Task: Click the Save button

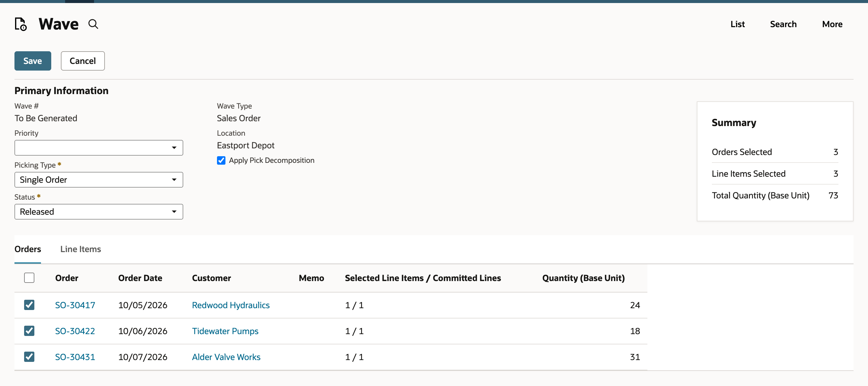Action: point(33,61)
